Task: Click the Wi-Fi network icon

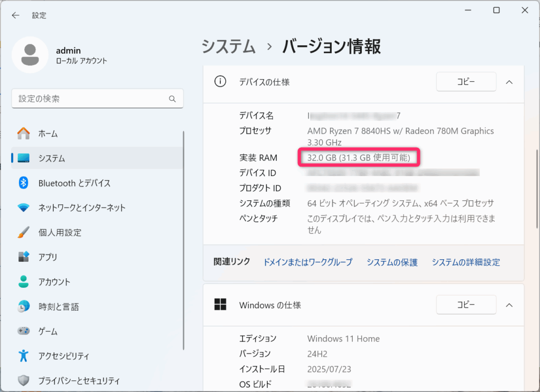Action: (23, 208)
